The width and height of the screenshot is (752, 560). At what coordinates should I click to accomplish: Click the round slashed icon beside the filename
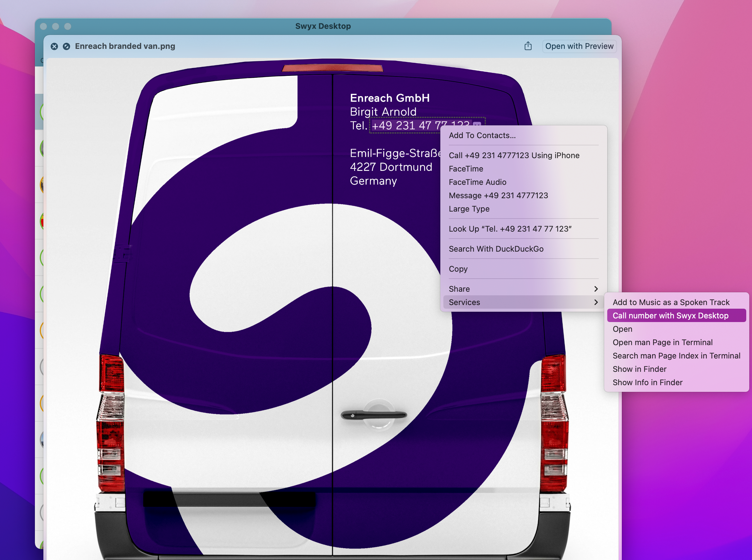(66, 46)
